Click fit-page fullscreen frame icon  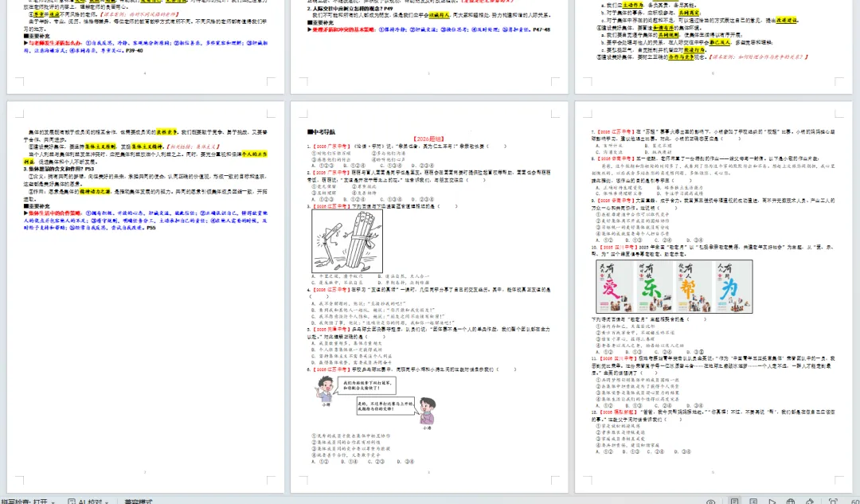tap(833, 502)
